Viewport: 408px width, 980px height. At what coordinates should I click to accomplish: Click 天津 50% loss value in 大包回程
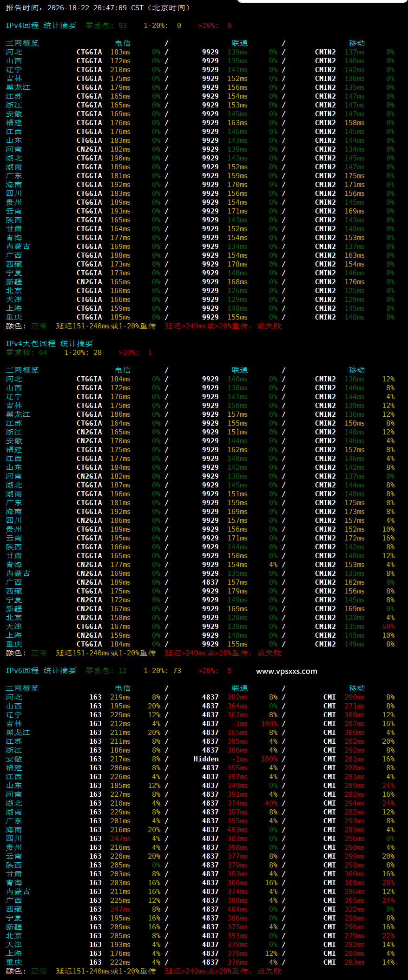tap(388, 627)
